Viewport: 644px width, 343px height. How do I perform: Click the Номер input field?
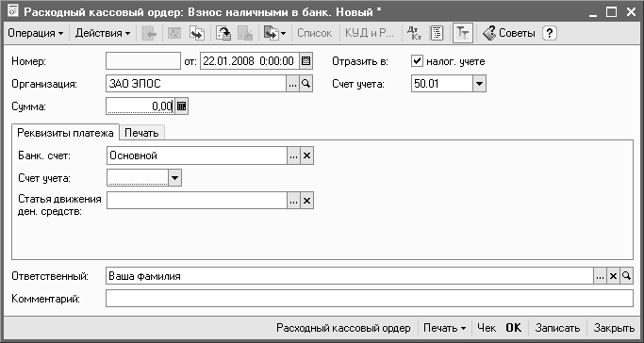143,61
